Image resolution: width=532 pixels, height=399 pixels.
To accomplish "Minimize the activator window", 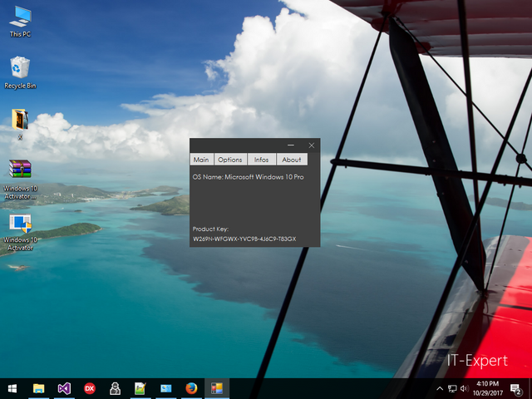I will pos(291,145).
